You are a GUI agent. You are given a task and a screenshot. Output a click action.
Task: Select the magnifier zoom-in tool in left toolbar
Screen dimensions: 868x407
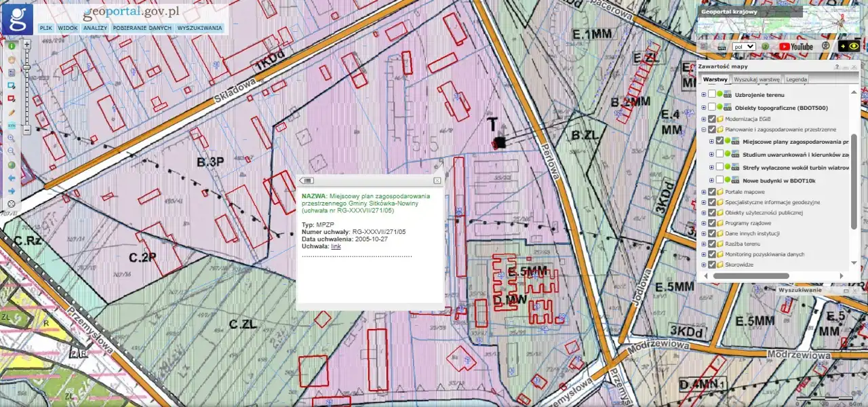click(x=12, y=138)
